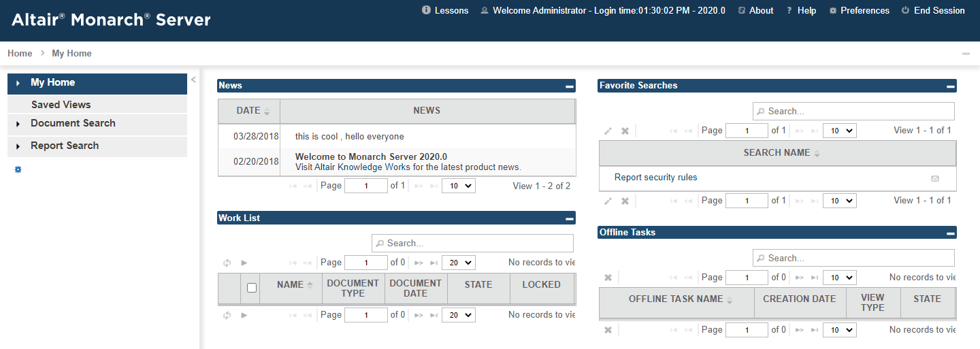
Task: Click the Favorite Searches search box
Action: point(853,111)
